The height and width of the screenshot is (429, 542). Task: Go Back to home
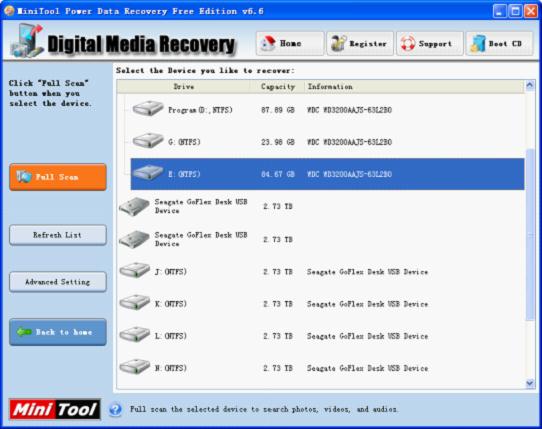tap(58, 332)
